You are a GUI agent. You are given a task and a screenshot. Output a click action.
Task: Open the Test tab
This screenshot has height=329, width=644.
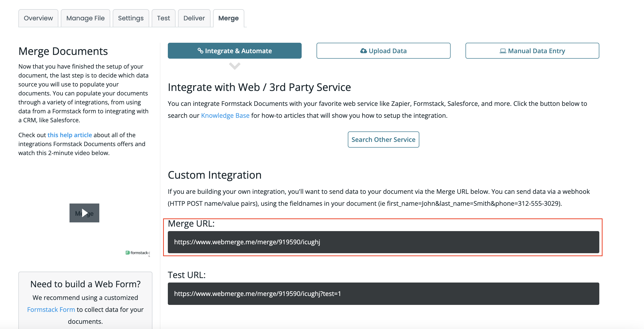coord(163,18)
